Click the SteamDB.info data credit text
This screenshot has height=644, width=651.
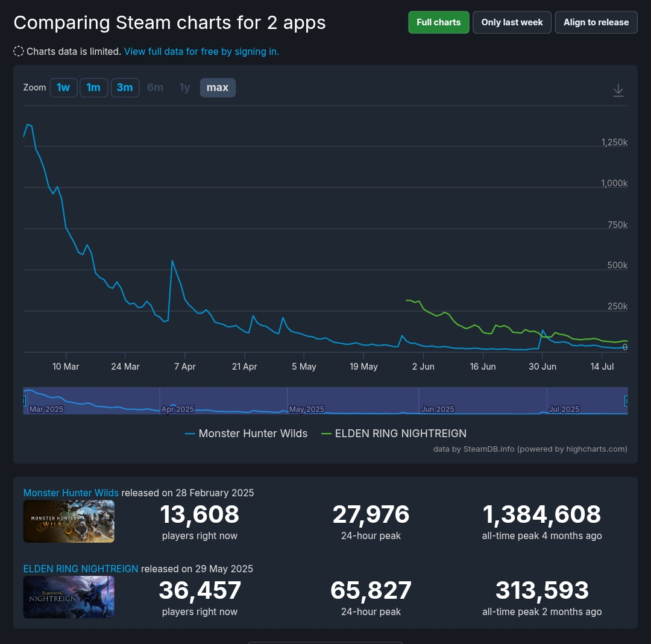pyautogui.click(x=530, y=449)
